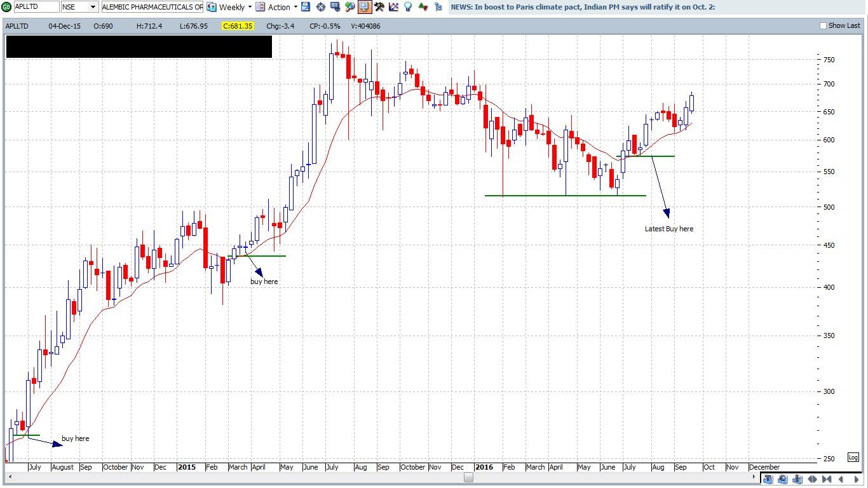The height and width of the screenshot is (488, 868).
Task: Open the hammer and wrench tools icon
Action: (379, 7)
